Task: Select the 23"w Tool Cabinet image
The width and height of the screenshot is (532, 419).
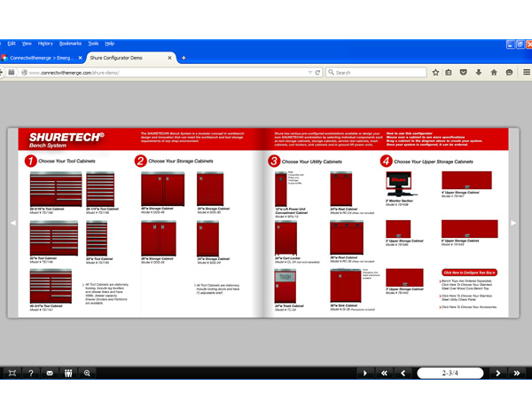Action: point(97,238)
